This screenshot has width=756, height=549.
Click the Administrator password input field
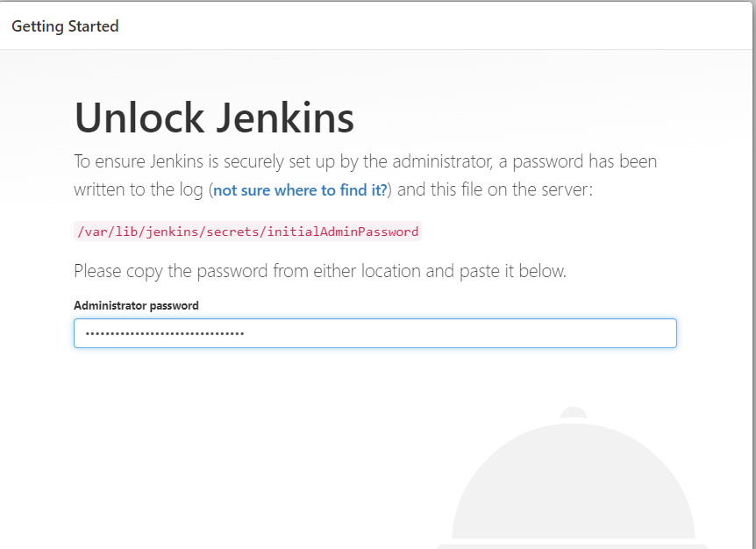point(375,333)
